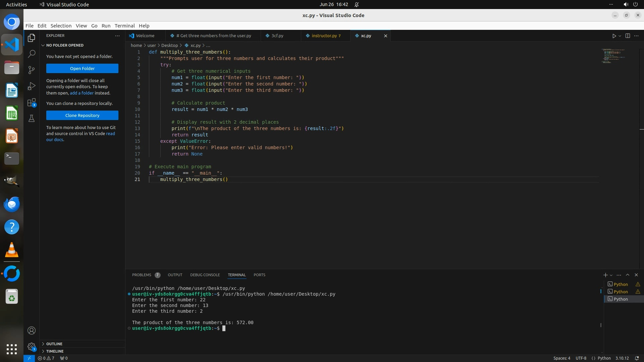The height and width of the screenshot is (362, 644).
Task: Open the Extensions view
Action: 32,103
